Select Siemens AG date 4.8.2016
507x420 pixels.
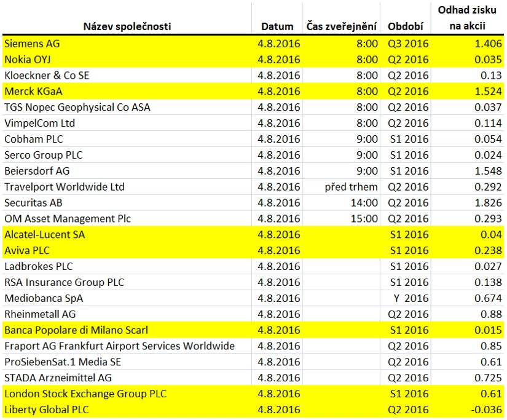279,44
